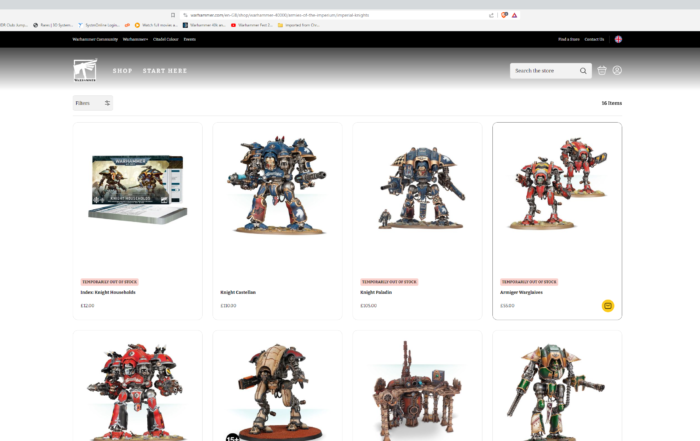Image resolution: width=700 pixels, height=441 pixels.
Task: Open the Filters panel
Action: click(x=93, y=103)
